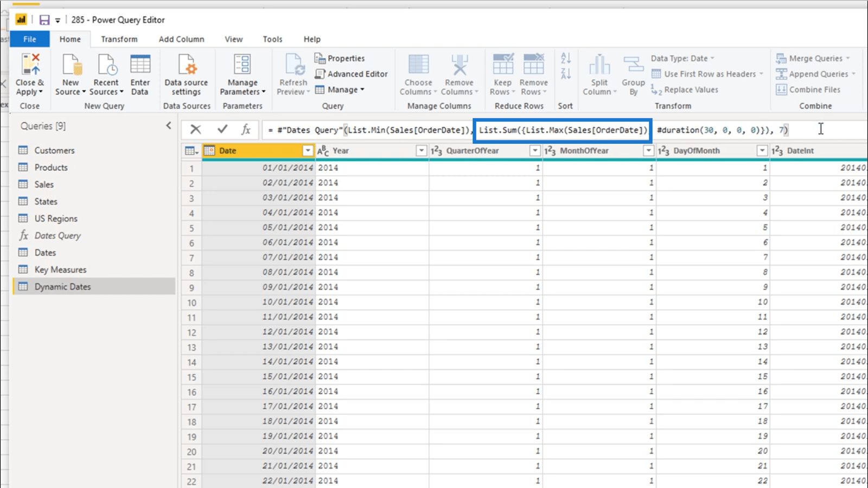Click the Close & Apply icon
868x488 pixels.
[30, 65]
